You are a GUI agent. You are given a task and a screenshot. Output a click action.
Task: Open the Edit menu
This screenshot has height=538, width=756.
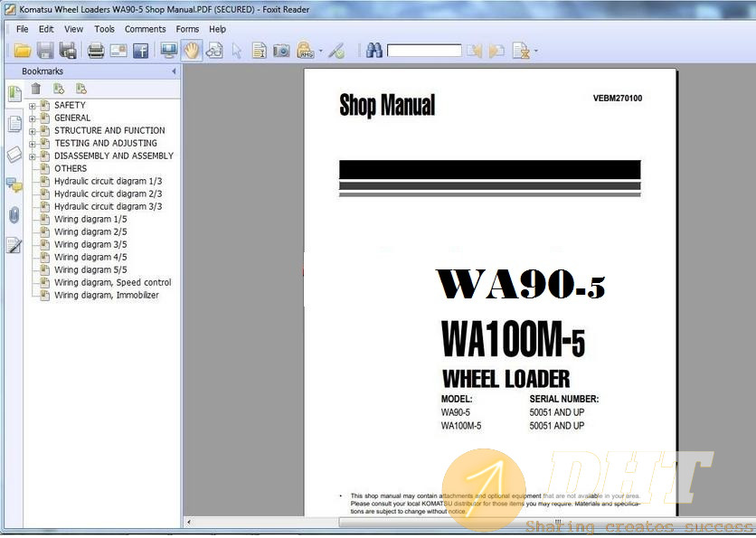46,29
